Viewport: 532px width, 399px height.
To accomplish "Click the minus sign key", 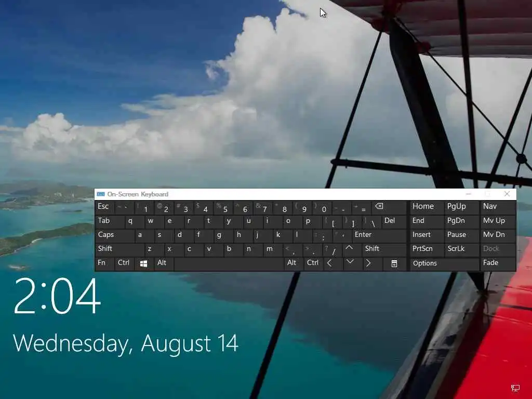I will (342, 207).
